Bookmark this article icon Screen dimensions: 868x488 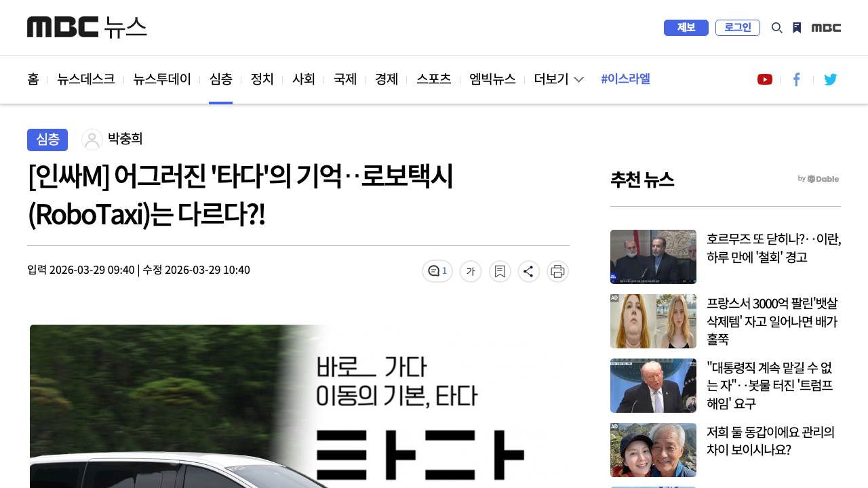tap(500, 271)
